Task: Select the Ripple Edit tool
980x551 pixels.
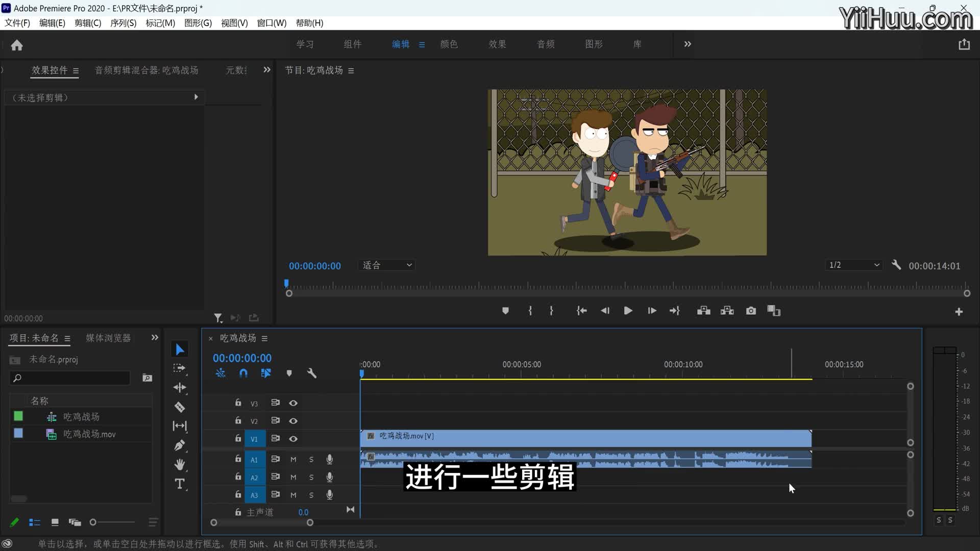Action: click(x=180, y=388)
